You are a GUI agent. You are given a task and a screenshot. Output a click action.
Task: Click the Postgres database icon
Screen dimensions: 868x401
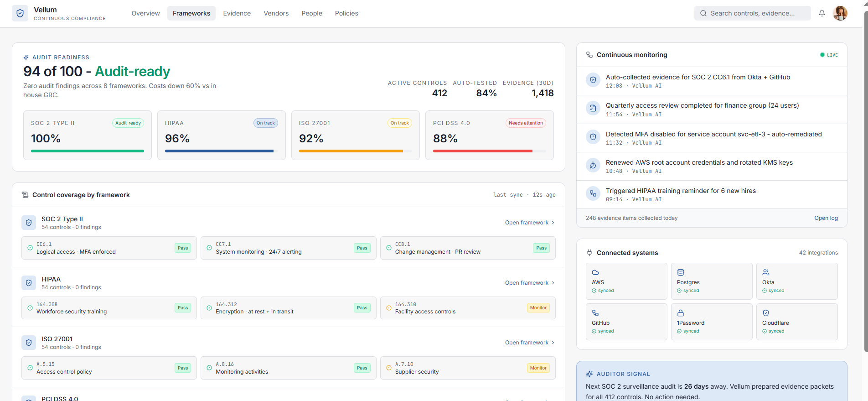pos(681,272)
